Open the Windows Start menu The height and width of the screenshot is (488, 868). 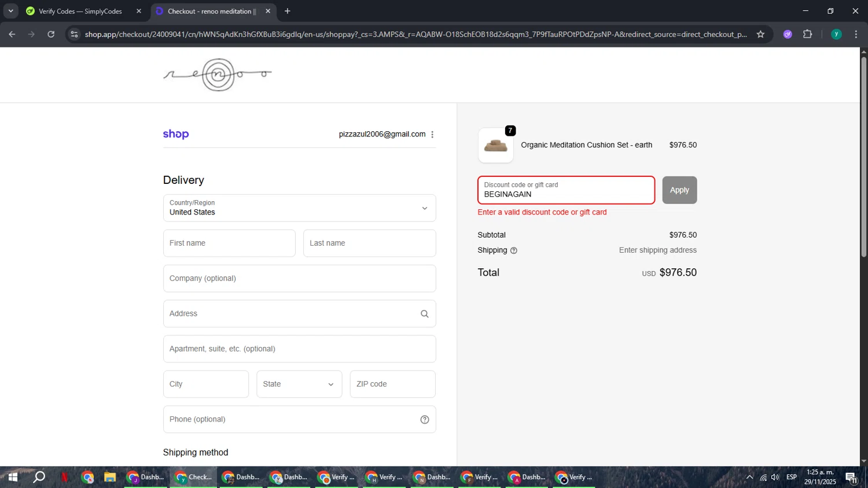pos(12,478)
